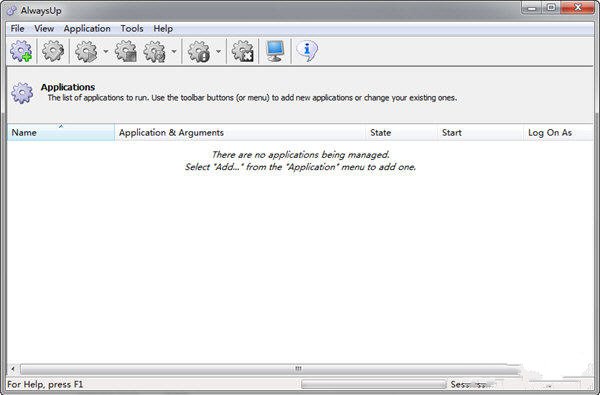Open the File menu
The width and height of the screenshot is (600, 395).
coord(17,29)
